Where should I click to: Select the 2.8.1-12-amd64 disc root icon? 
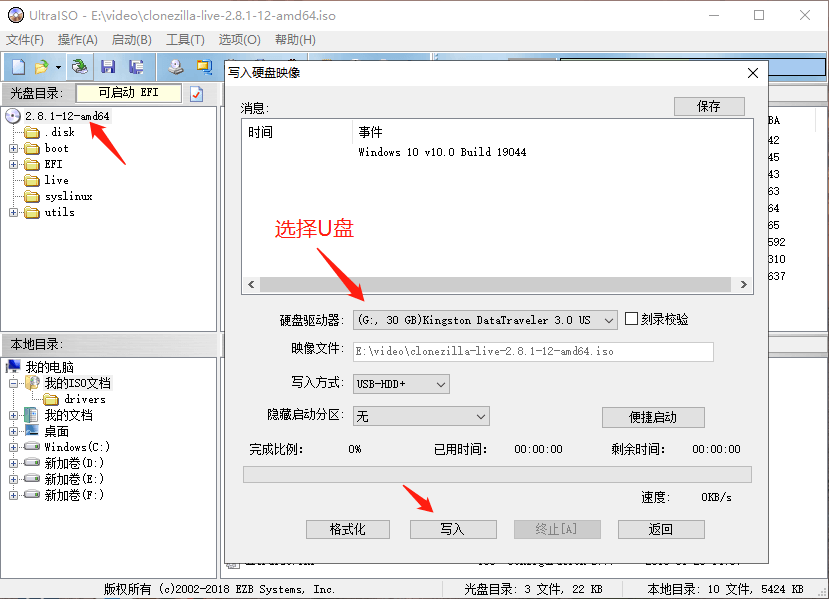(13, 116)
